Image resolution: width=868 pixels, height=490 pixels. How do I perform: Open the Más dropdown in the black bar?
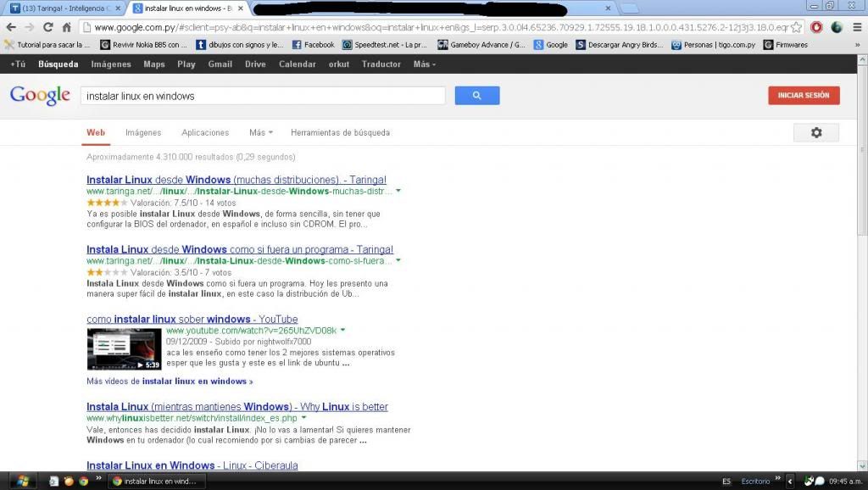pyautogui.click(x=425, y=64)
